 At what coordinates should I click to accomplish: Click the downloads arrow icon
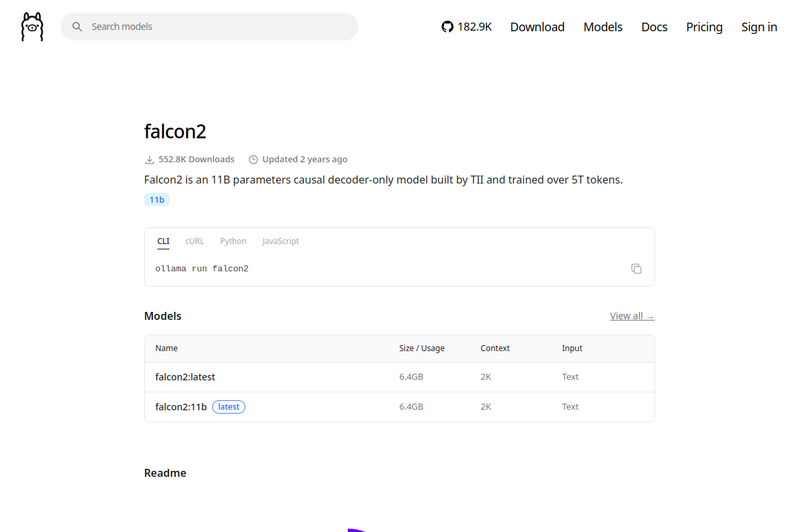pyautogui.click(x=150, y=160)
